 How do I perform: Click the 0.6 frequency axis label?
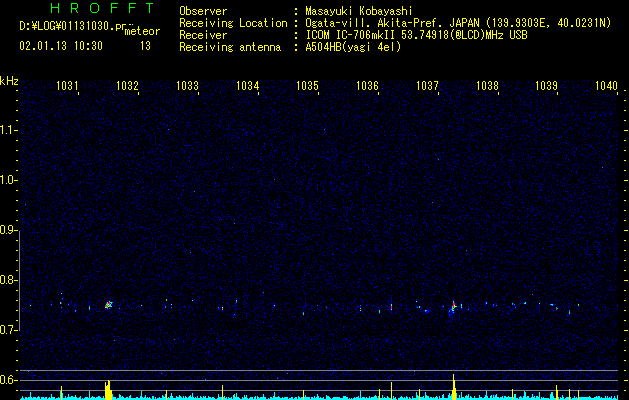tap(8, 380)
